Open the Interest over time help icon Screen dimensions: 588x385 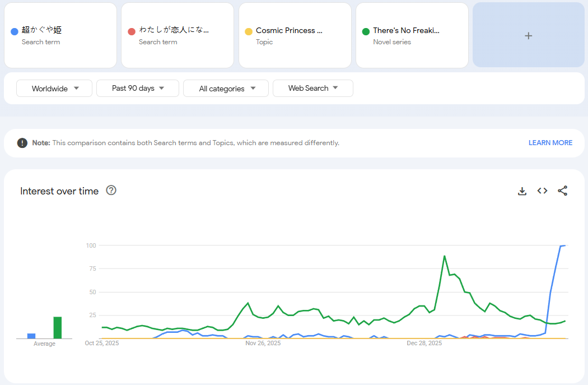coord(111,190)
